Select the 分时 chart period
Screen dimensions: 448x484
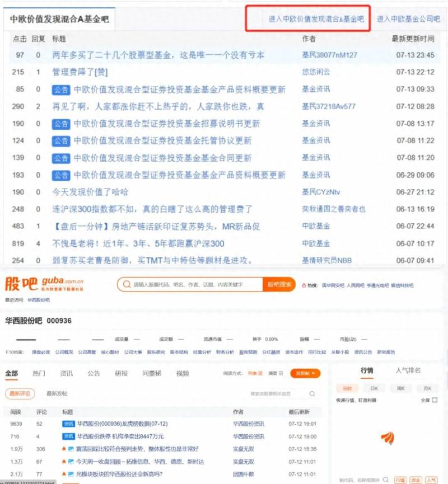347,388
